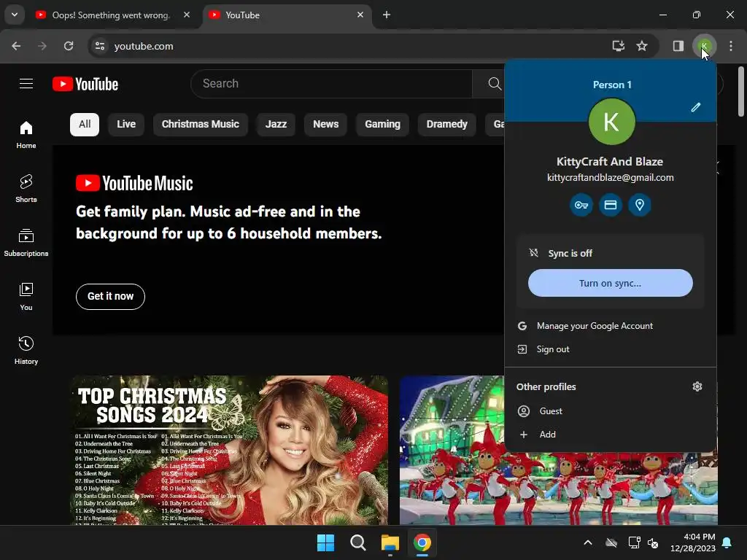Open the taskbar notification bell

point(727,542)
